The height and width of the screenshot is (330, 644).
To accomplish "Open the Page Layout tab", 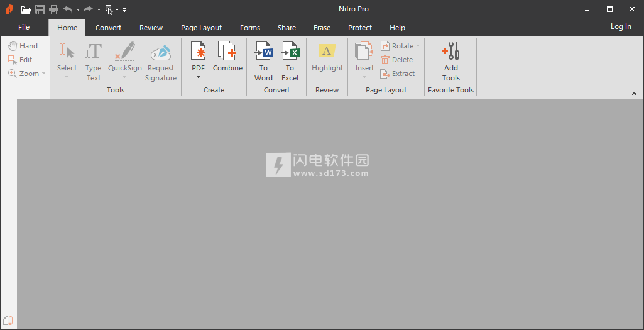I will click(201, 28).
